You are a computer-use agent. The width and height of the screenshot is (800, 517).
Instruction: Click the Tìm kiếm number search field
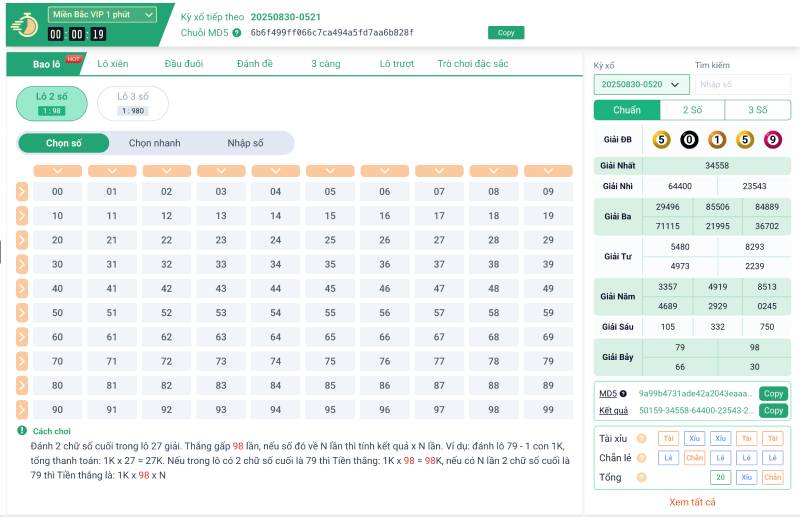[742, 85]
